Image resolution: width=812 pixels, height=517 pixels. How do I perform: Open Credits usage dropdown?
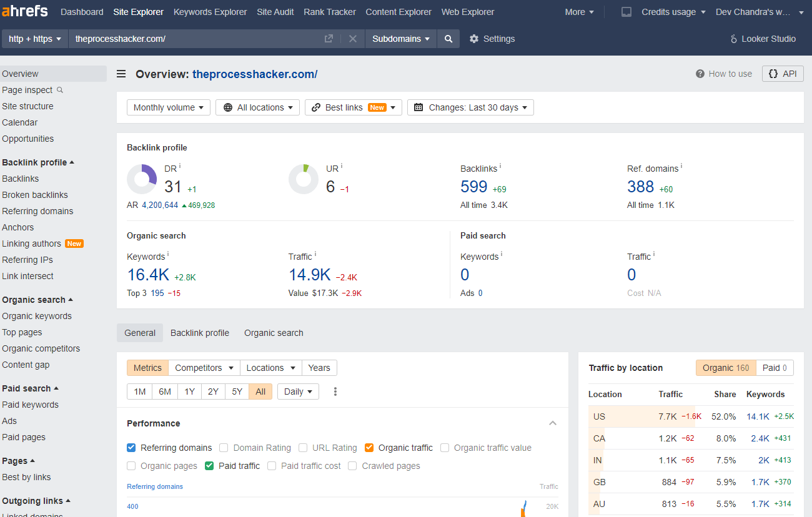pos(673,12)
